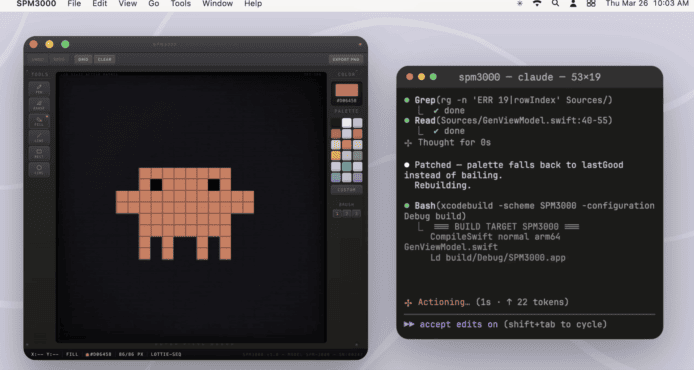Choose brush size 1
The height and width of the screenshot is (370, 694).
(x=337, y=213)
